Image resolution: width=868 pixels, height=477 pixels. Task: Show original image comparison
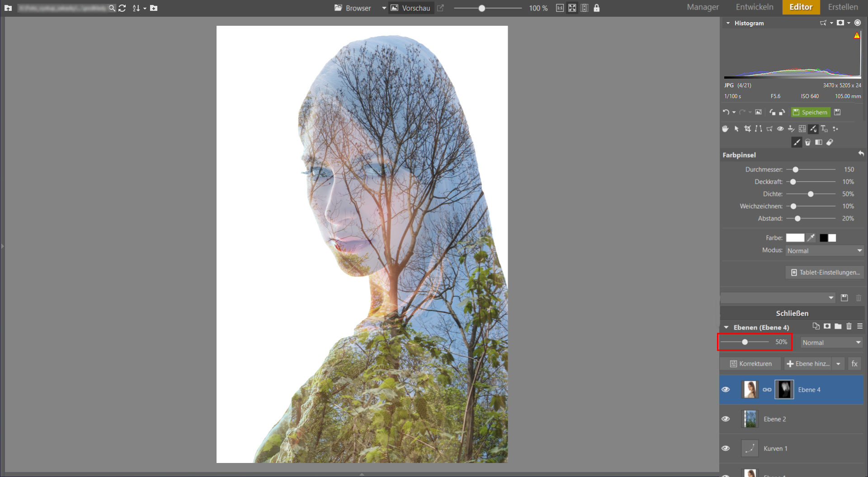click(x=759, y=112)
